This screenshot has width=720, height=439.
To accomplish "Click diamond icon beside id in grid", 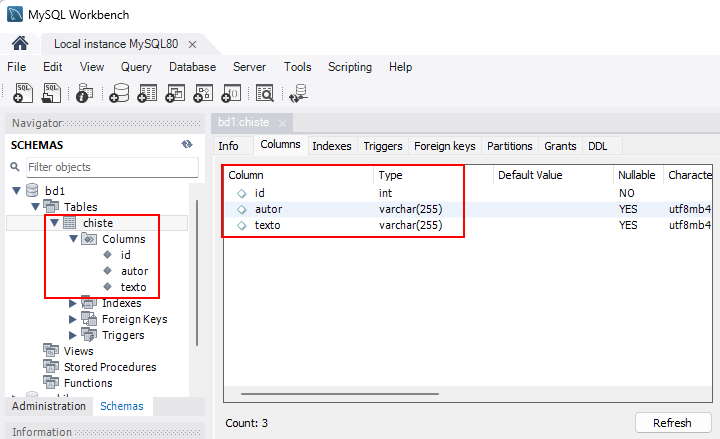I will coord(242,193).
